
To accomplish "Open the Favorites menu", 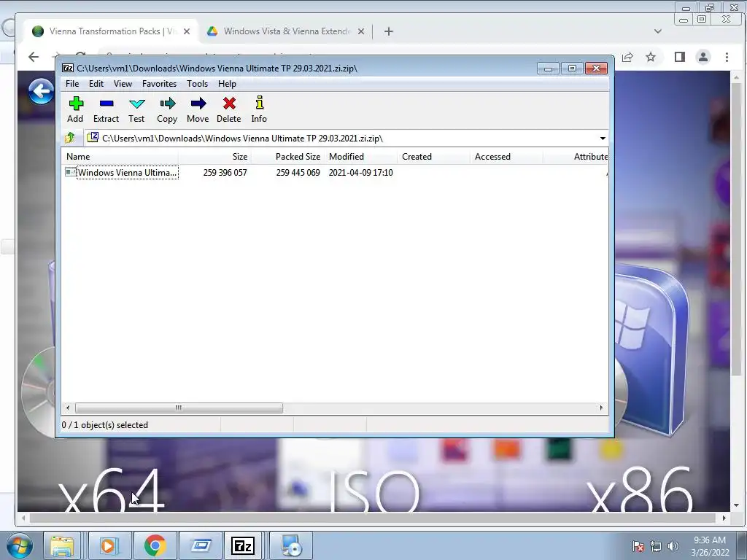I will (159, 84).
